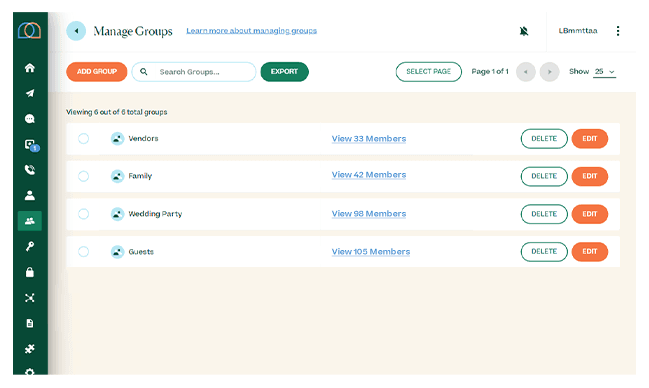Open the media messages icon with badge
649x388 pixels.
[x=31, y=145]
